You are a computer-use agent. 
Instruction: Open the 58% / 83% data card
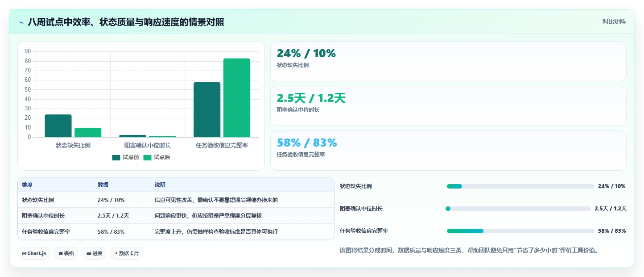click(x=448, y=151)
